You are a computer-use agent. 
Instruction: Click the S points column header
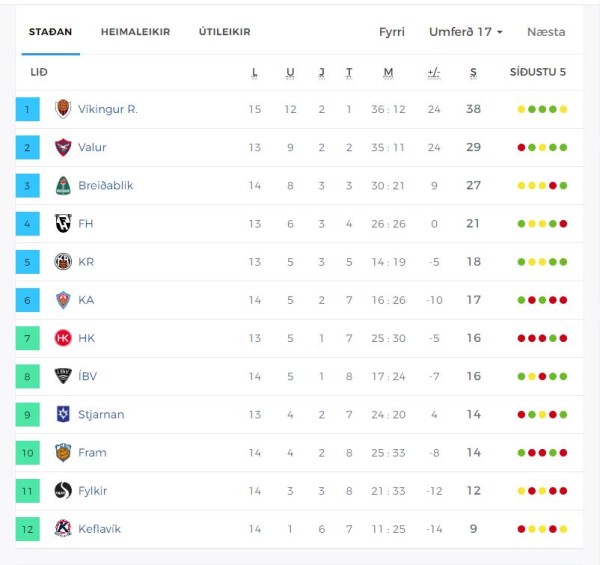tap(473, 72)
